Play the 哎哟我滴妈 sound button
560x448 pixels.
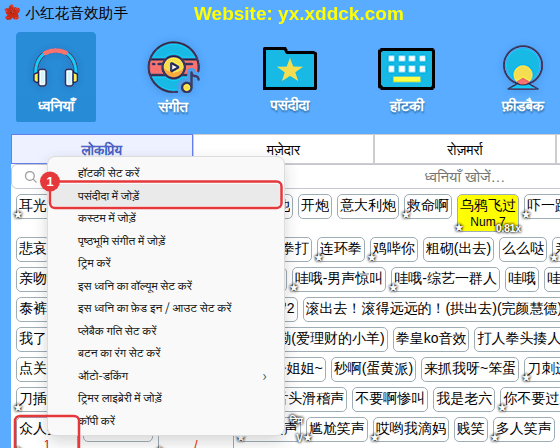click(x=411, y=429)
